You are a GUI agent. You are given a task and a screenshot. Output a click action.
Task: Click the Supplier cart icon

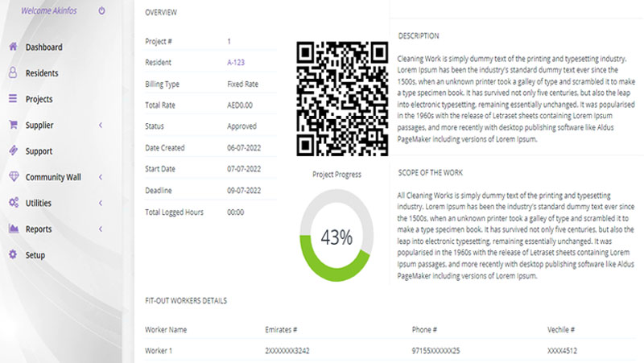(x=13, y=125)
